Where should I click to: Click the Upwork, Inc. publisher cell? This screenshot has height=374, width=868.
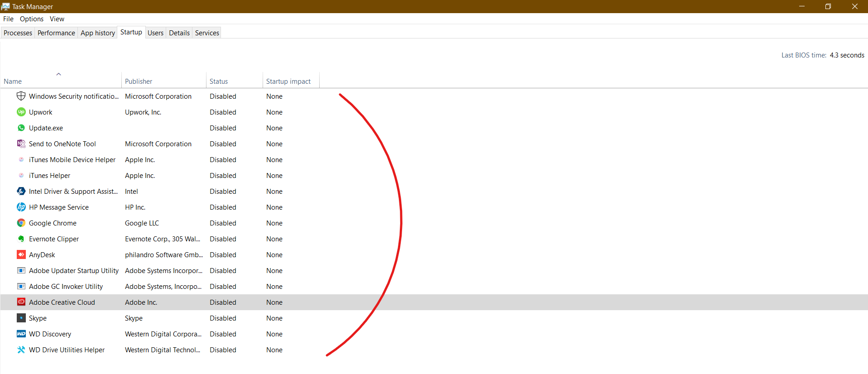(x=143, y=112)
